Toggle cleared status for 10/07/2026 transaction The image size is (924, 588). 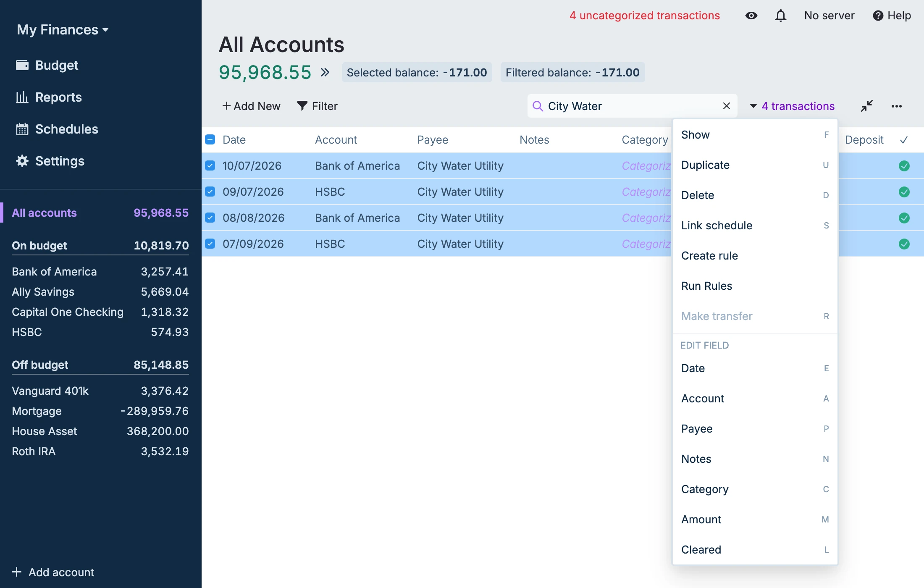point(904,166)
